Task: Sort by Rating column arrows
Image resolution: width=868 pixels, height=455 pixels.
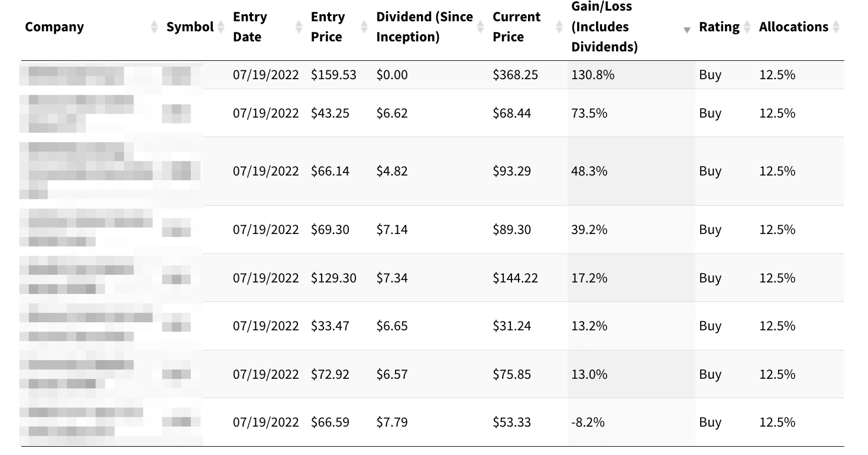Action: [747, 27]
